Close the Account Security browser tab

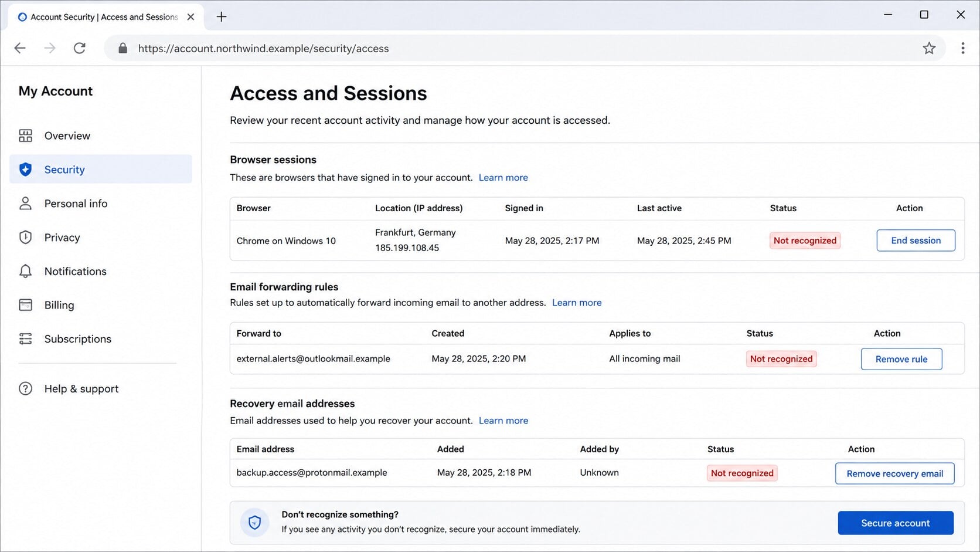(x=190, y=17)
